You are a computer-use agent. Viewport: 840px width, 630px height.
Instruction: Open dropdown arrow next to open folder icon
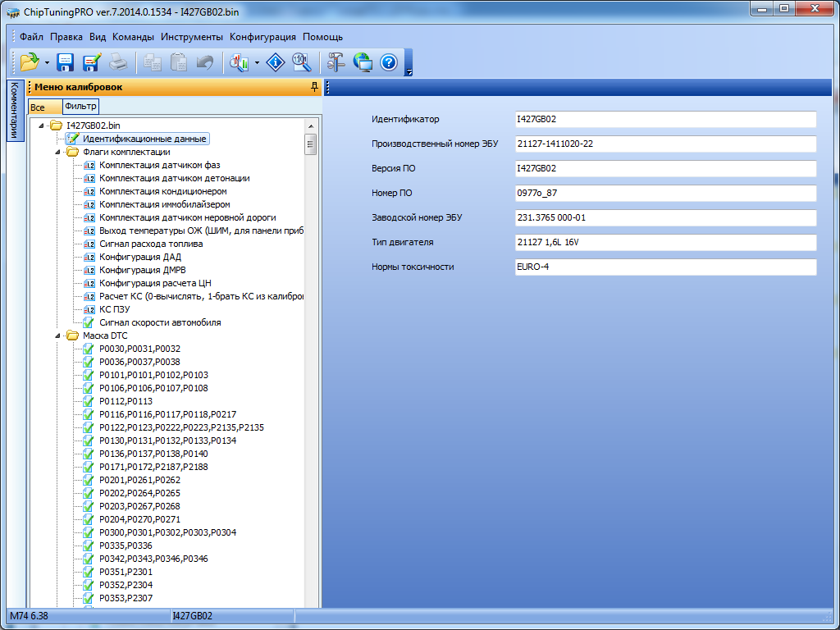(x=47, y=62)
